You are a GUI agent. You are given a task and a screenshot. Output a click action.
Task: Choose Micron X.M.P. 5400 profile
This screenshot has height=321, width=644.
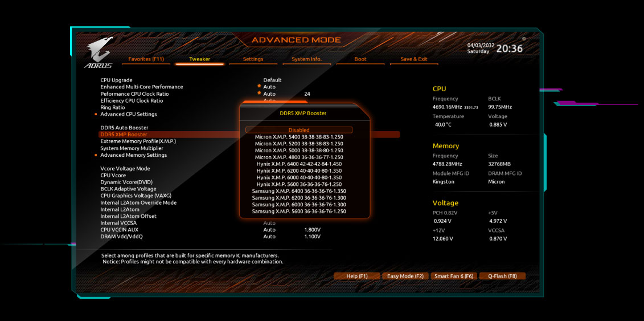[299, 137]
